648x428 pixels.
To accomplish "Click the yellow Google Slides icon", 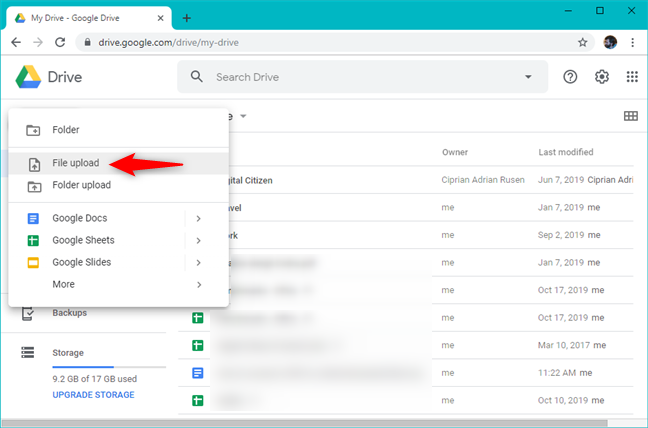I will pyautogui.click(x=33, y=263).
